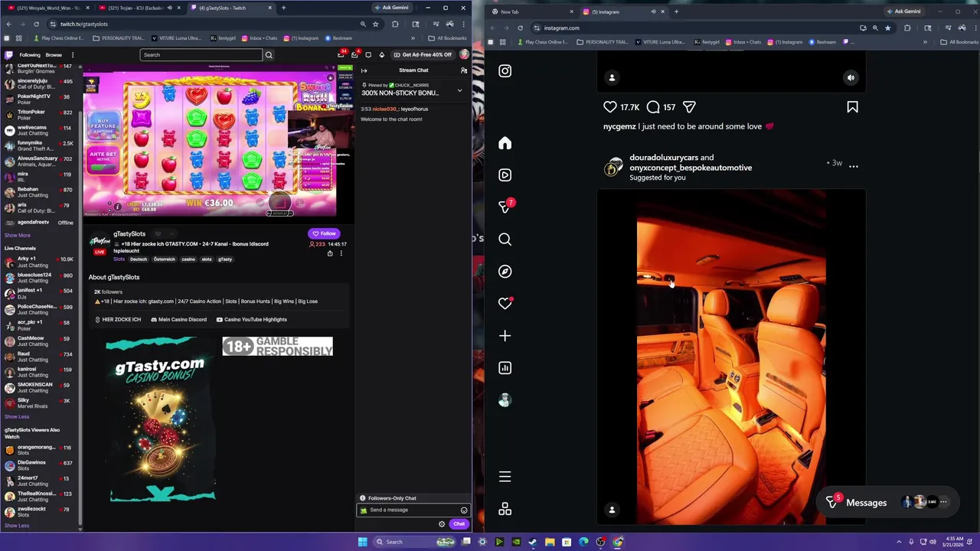980x551 pixels.
Task: Click Twitch search magnifier button
Action: [x=269, y=55]
